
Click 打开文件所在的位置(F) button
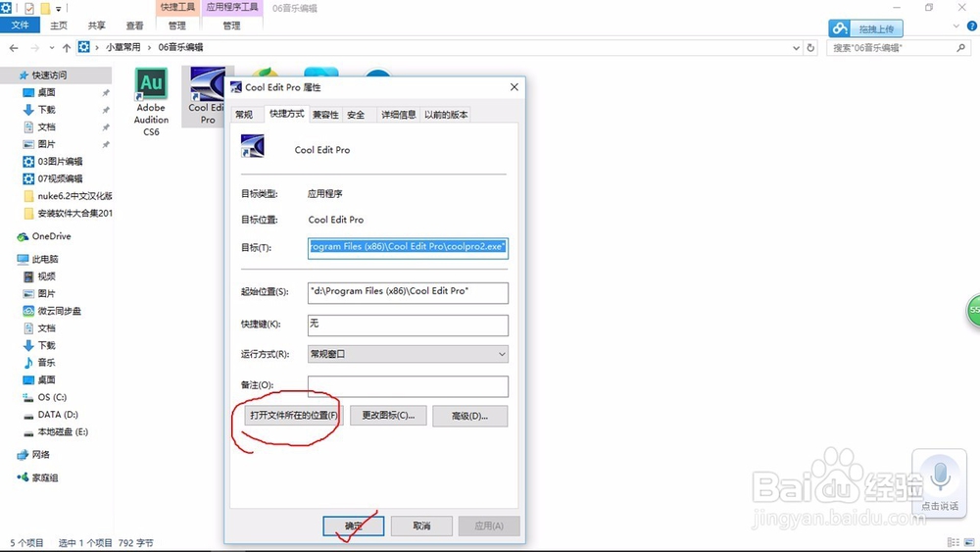(293, 416)
